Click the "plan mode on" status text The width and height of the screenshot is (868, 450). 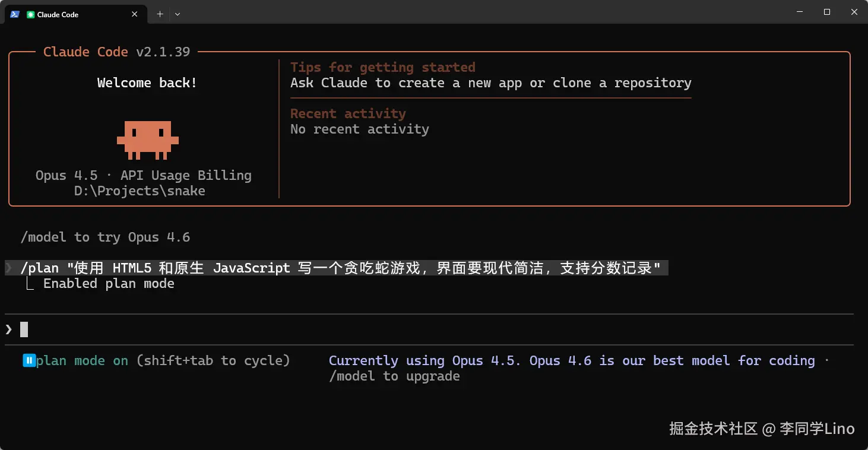(x=82, y=360)
